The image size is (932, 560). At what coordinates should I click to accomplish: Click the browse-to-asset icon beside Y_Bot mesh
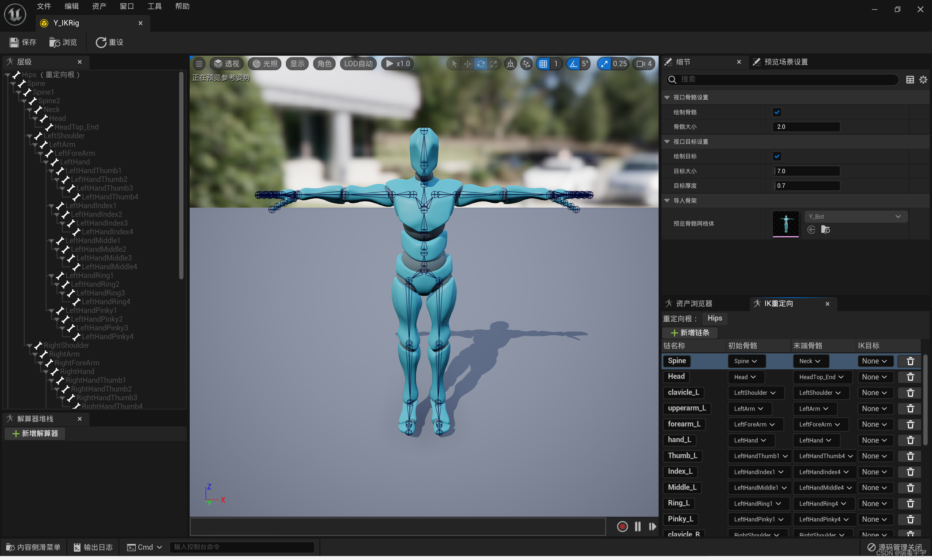pos(826,230)
